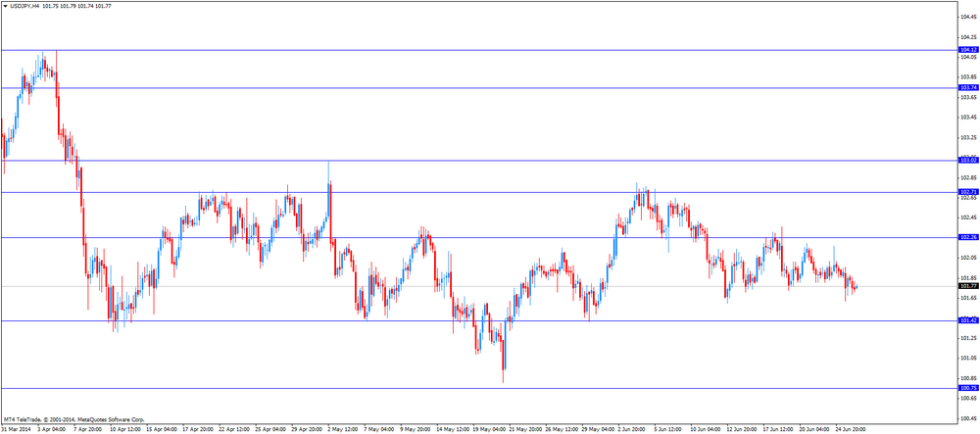Image resolution: width=980 pixels, height=434 pixels.
Task: Click the 7 Apr 20:00 time label
Action: 87,430
